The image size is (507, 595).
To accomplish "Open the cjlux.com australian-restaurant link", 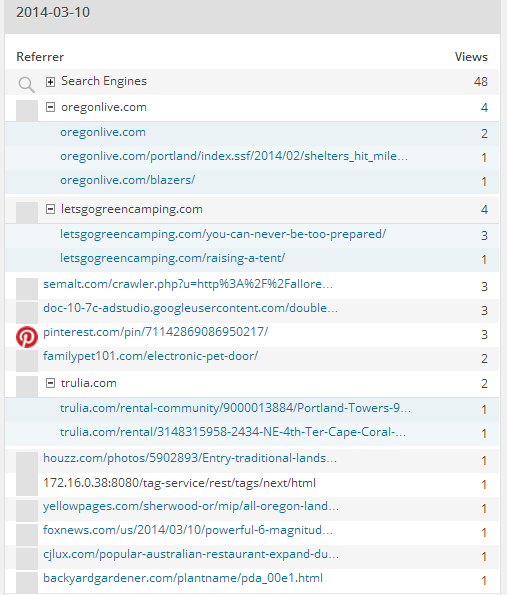I will click(x=191, y=554).
